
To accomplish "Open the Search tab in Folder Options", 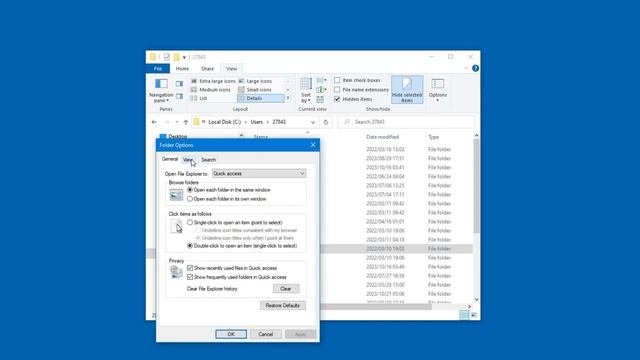I will 209,160.
